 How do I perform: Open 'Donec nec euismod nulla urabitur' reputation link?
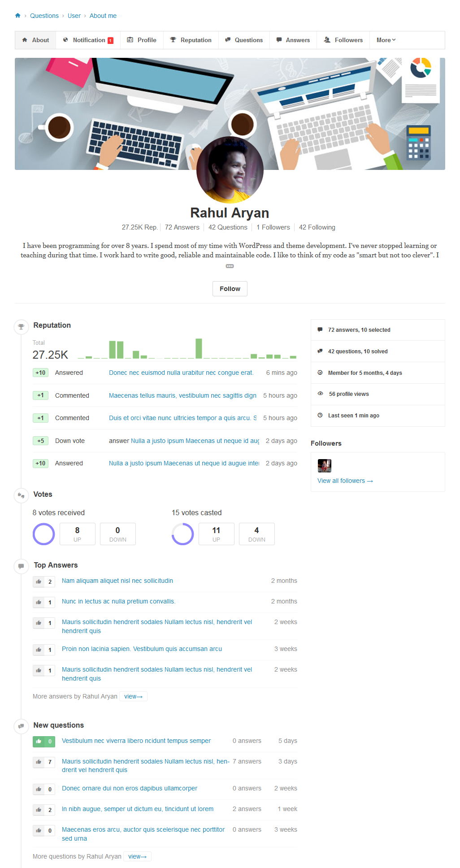point(181,373)
